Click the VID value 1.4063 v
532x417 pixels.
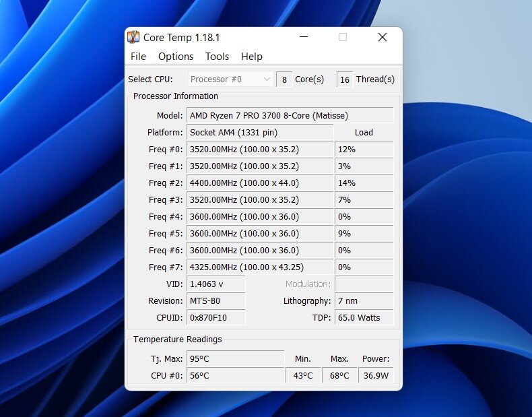pos(215,284)
